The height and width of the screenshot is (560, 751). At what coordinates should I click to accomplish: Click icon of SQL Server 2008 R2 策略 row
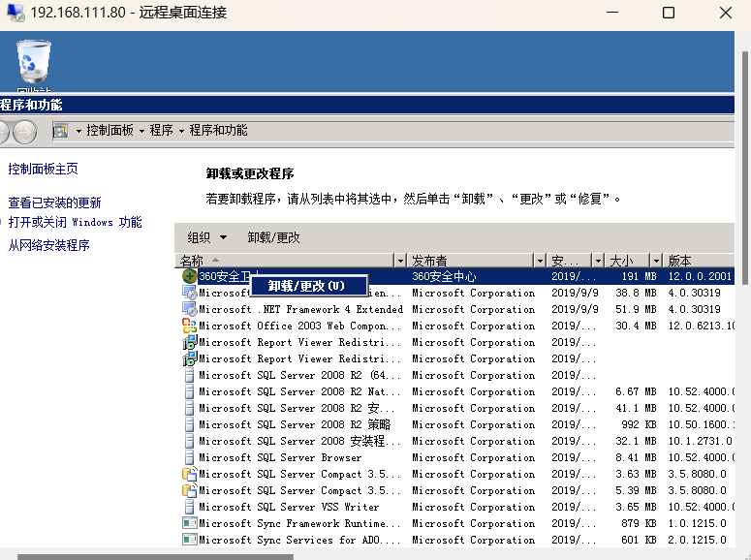190,424
